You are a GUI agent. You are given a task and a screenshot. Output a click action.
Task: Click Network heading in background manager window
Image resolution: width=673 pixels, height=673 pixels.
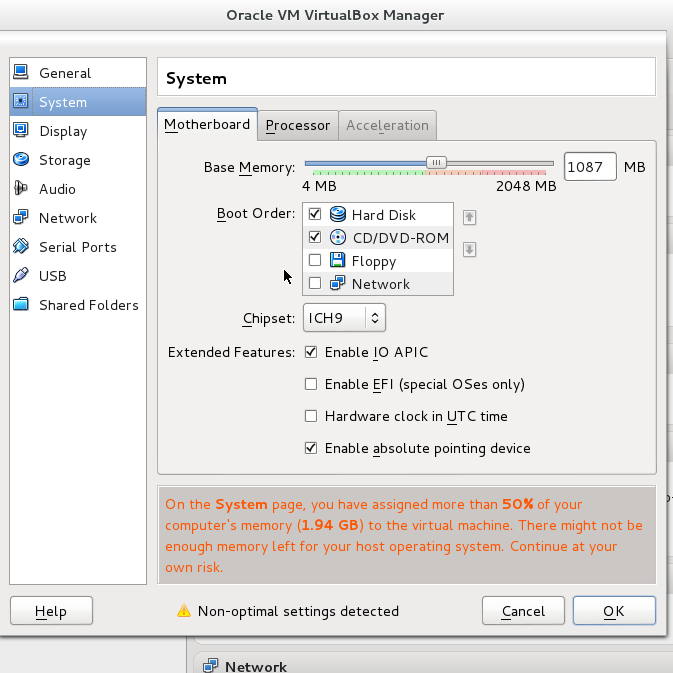point(256,666)
